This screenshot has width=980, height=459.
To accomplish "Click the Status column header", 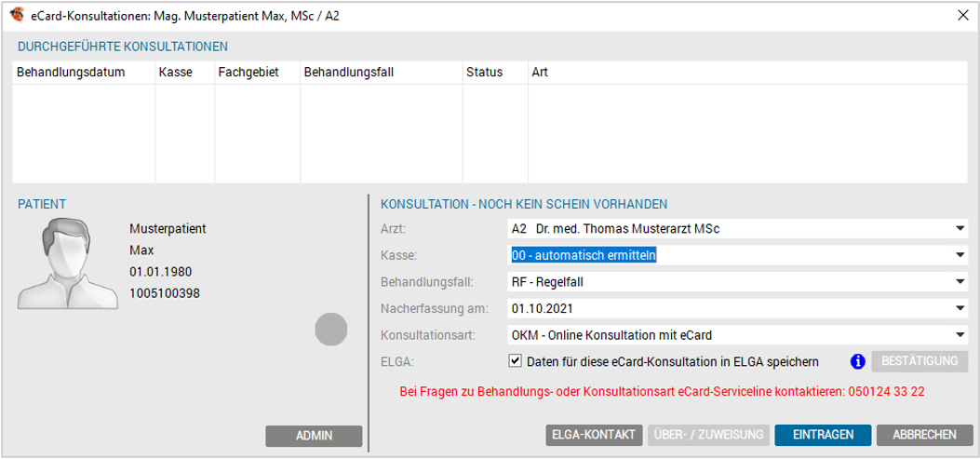I will coord(496,73).
